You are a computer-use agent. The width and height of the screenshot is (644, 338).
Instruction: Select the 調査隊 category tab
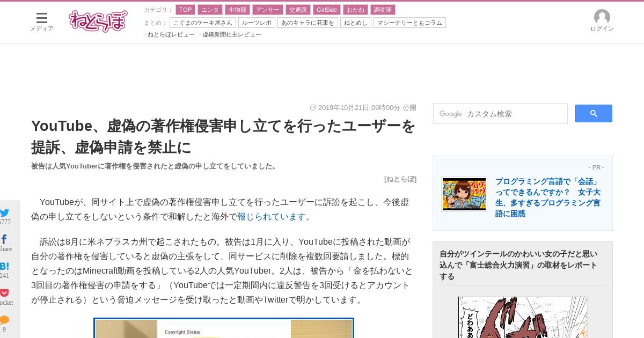click(x=383, y=10)
